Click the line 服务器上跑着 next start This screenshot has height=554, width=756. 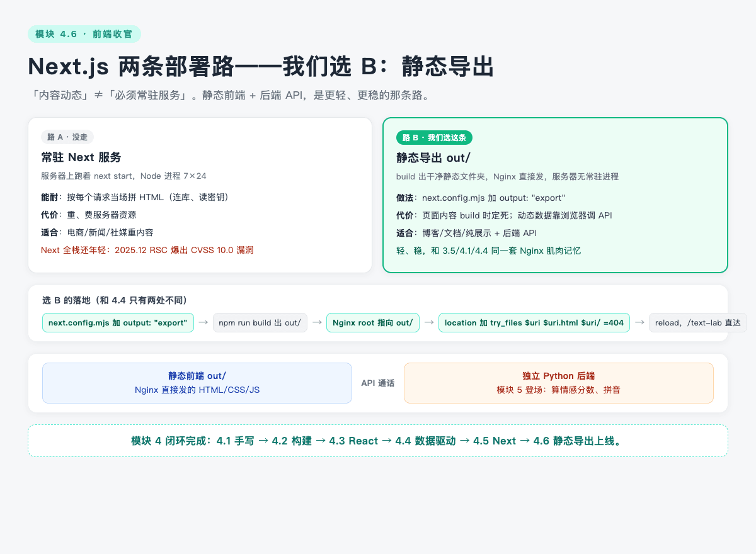tap(123, 176)
